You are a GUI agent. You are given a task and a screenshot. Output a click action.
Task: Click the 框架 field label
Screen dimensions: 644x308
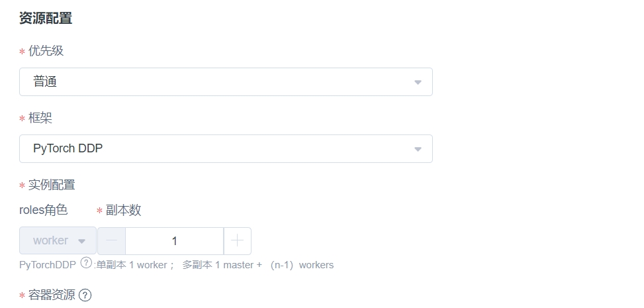click(40, 118)
